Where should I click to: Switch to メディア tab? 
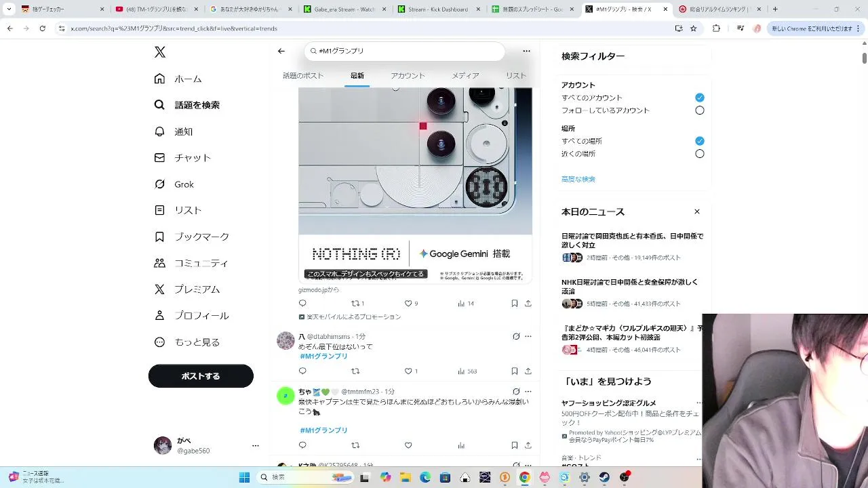[x=466, y=76]
